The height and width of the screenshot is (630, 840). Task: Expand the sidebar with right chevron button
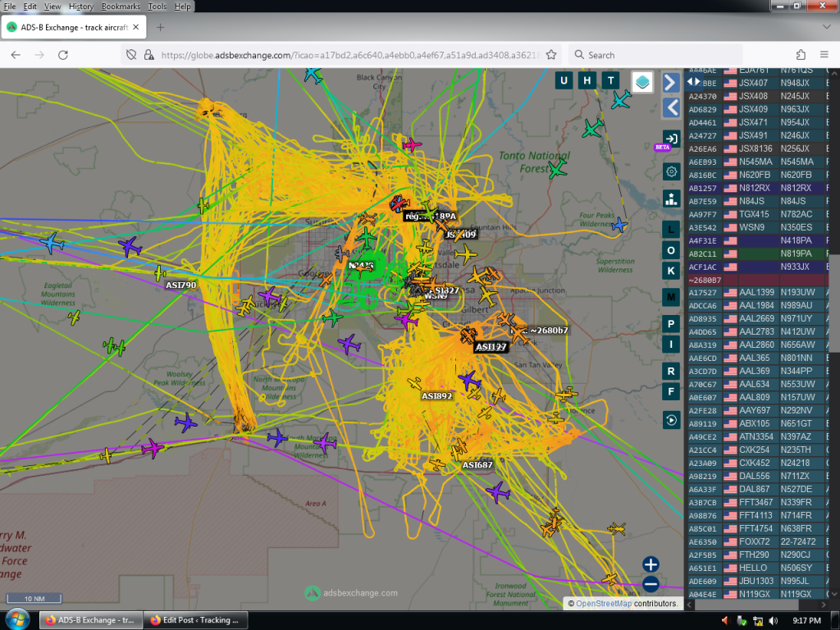(x=671, y=83)
